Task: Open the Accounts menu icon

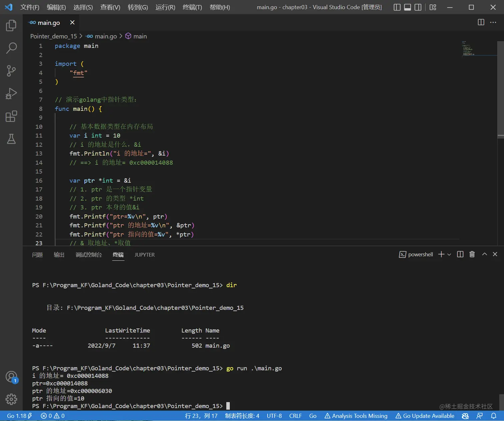Action: (11, 377)
